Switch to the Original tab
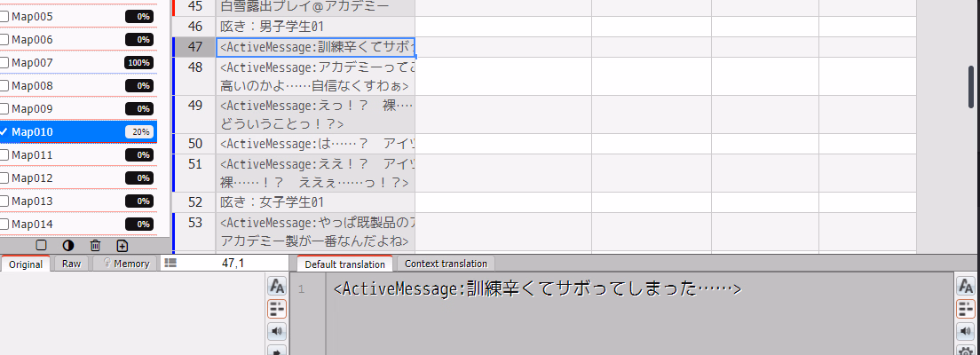 coord(26,264)
